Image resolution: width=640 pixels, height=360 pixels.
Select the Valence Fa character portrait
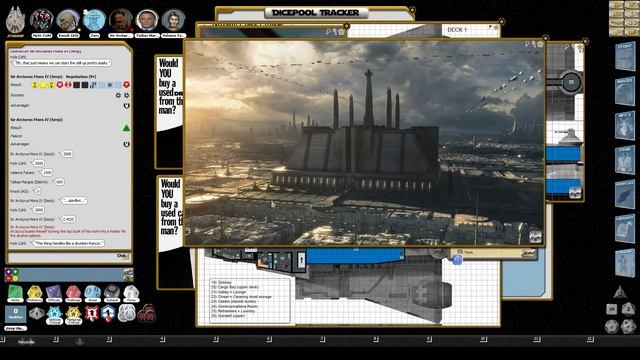pyautogui.click(x=173, y=20)
